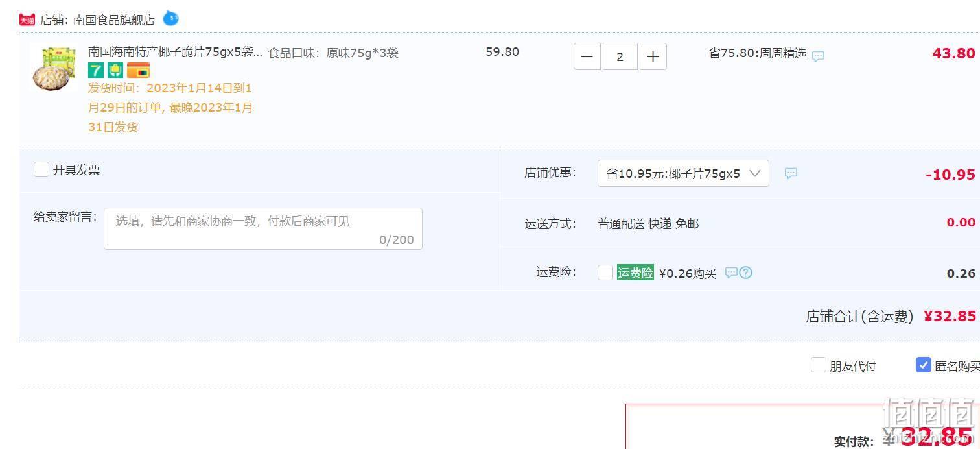Check the 朋友代付 checkbox
This screenshot has height=449, width=980.
pos(819,365)
